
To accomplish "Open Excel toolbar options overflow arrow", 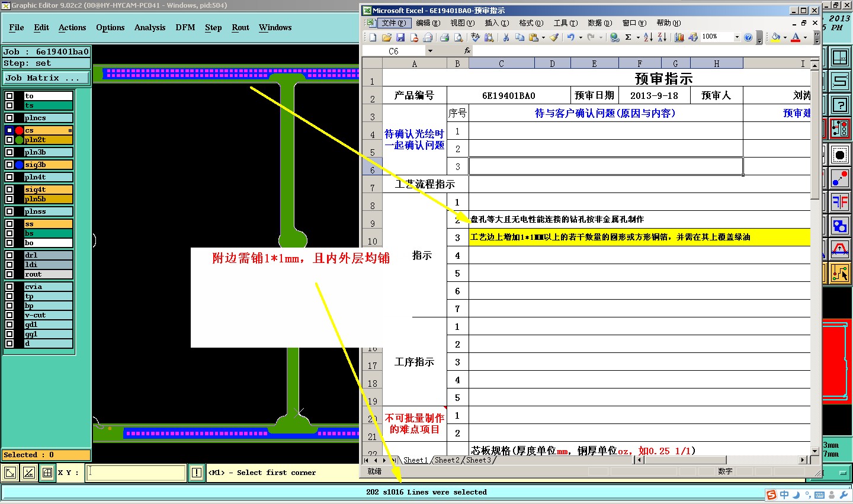I will coord(817,37).
